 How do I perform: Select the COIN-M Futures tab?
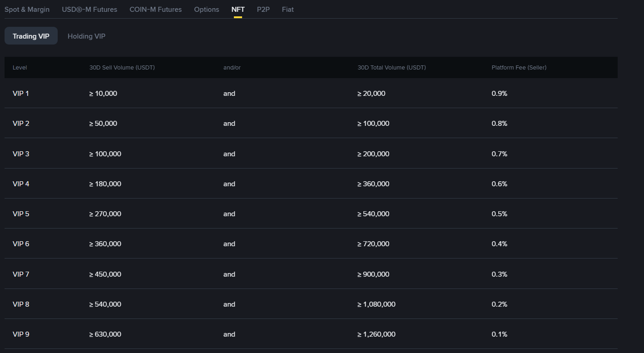pos(155,9)
